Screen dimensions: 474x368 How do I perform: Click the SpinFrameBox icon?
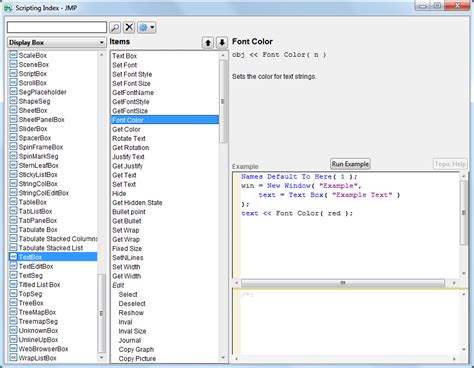[13, 147]
